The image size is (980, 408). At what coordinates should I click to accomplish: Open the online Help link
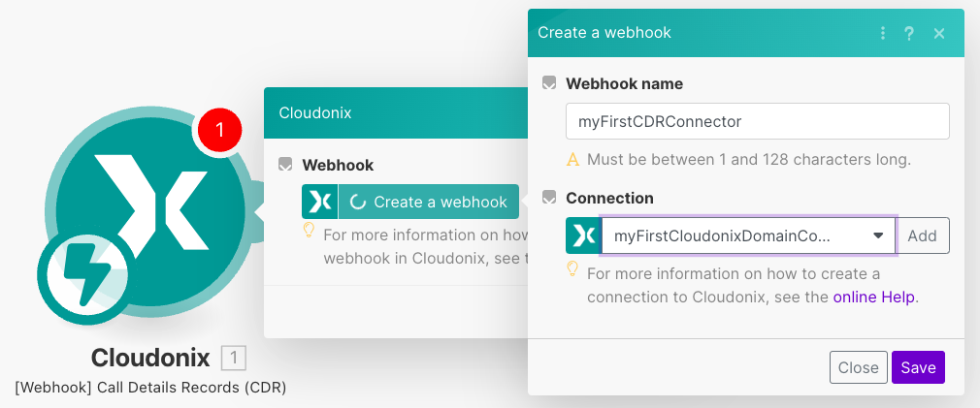873,298
